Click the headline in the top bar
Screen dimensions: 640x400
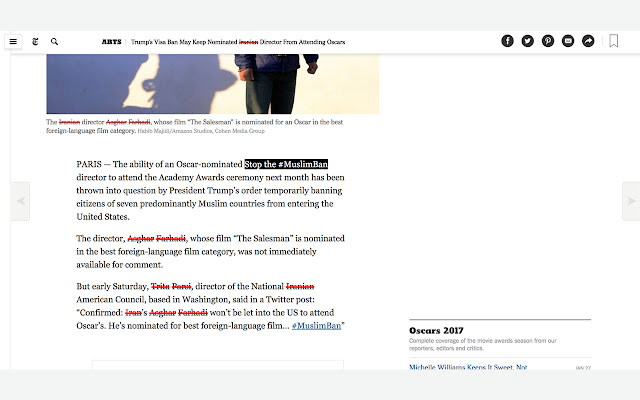238,42
